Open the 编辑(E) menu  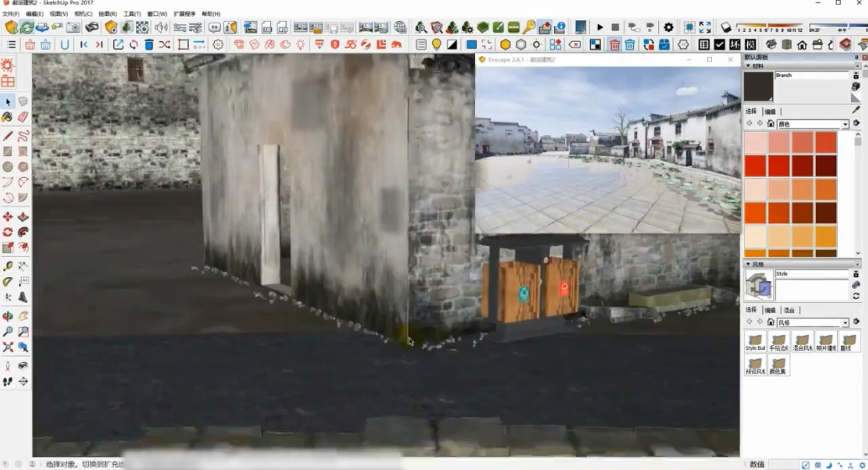[34, 13]
